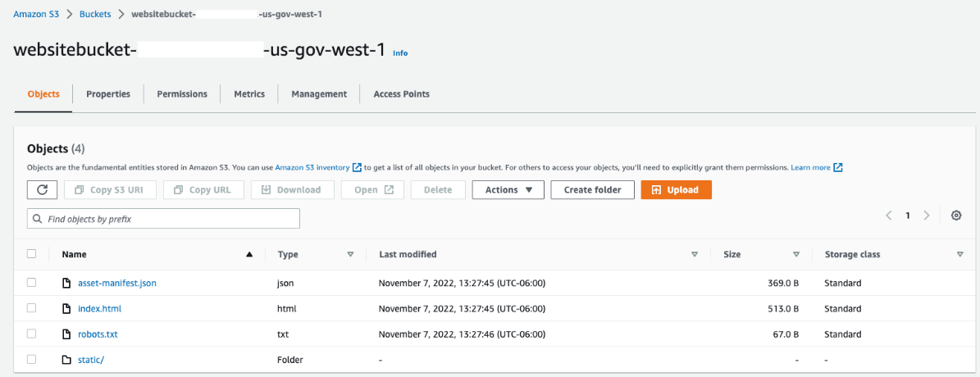Select all objects with header checkbox

(x=32, y=254)
